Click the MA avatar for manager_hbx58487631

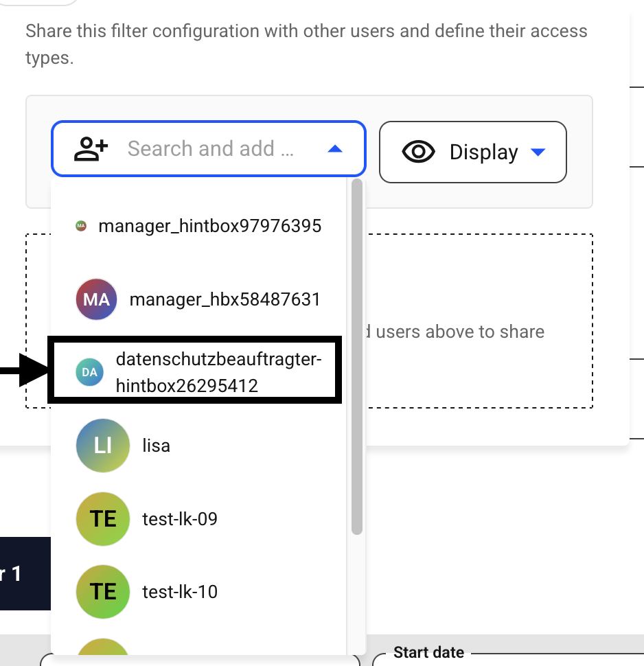coord(97,299)
